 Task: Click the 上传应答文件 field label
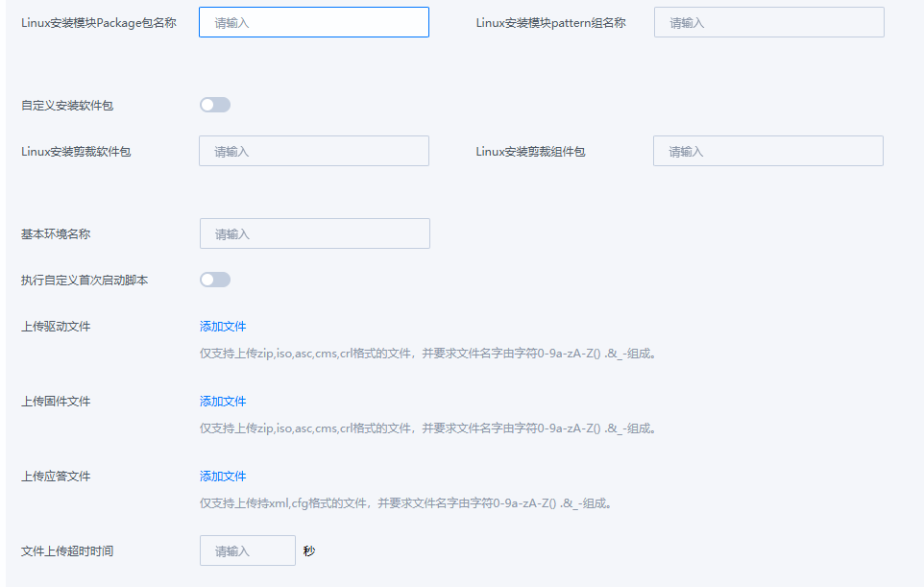click(x=56, y=477)
